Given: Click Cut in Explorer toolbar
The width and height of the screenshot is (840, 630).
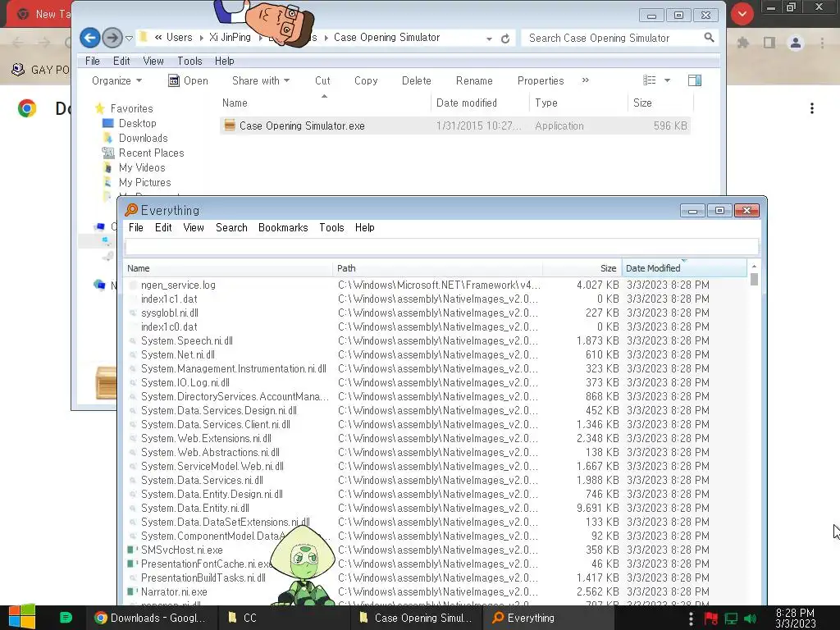Looking at the screenshot, I should click(x=322, y=80).
